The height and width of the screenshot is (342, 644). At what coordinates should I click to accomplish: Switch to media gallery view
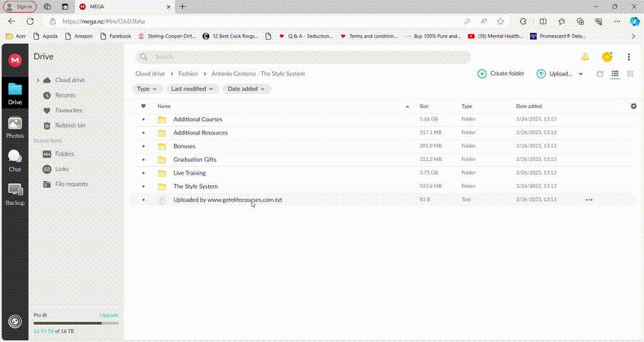coord(601,73)
